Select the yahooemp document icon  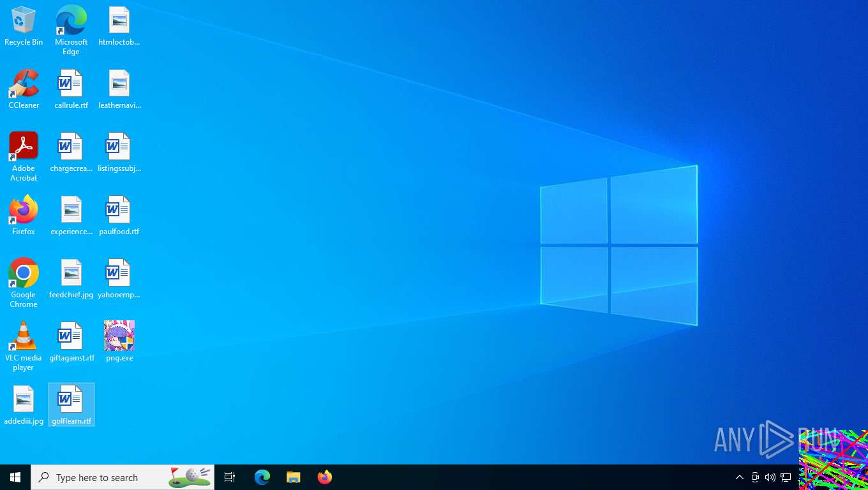coord(119,279)
